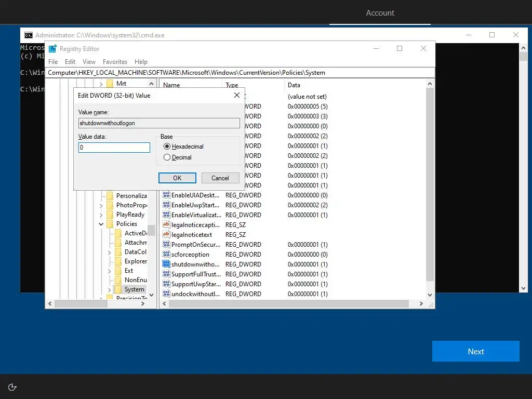Click scroll-down arrow of tree pane
Screen dimensions: 532x399
point(151,295)
